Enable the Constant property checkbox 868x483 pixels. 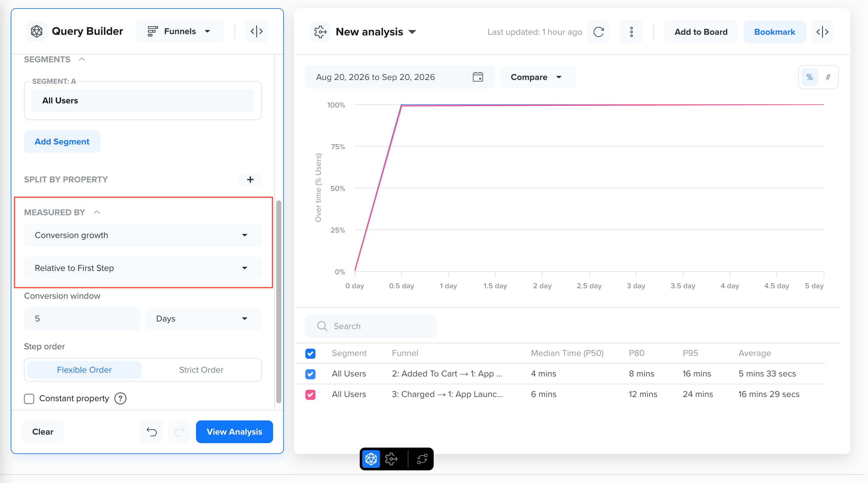click(x=29, y=399)
